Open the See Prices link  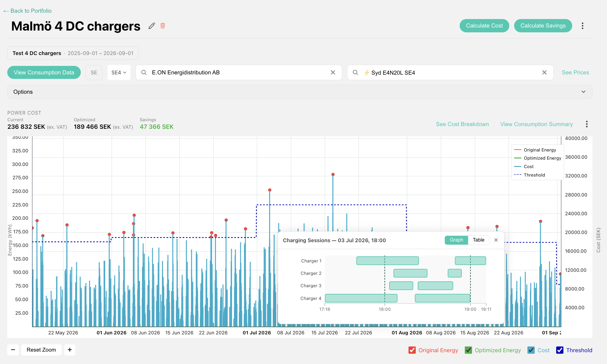click(575, 73)
